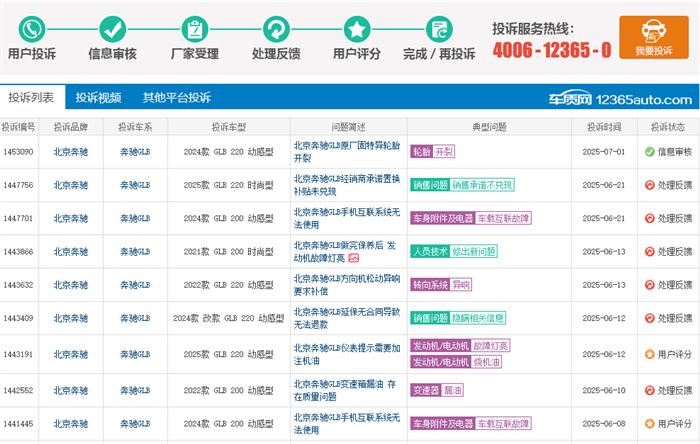Click status icon for complaint 1447701
The width and height of the screenshot is (700, 444).
tap(650, 218)
